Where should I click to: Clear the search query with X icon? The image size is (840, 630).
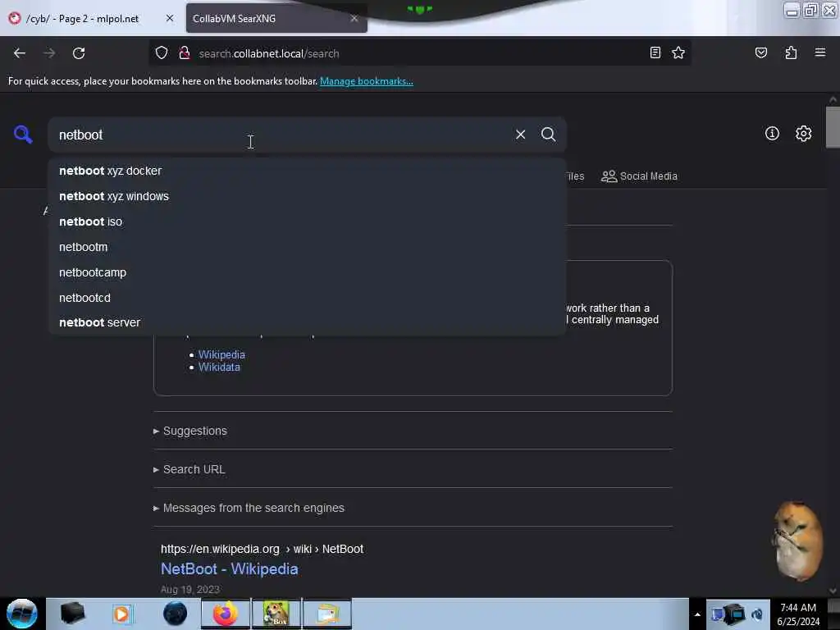[520, 135]
